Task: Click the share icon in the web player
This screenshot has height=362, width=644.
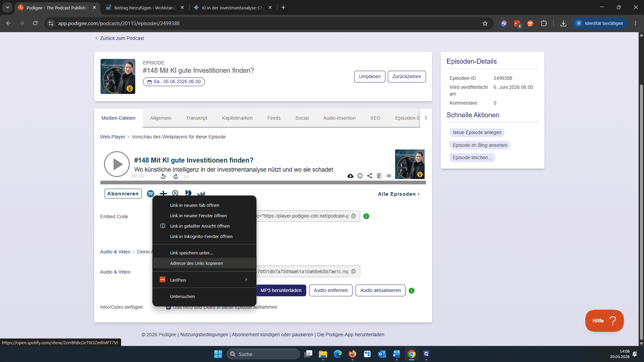Action: [x=370, y=176]
